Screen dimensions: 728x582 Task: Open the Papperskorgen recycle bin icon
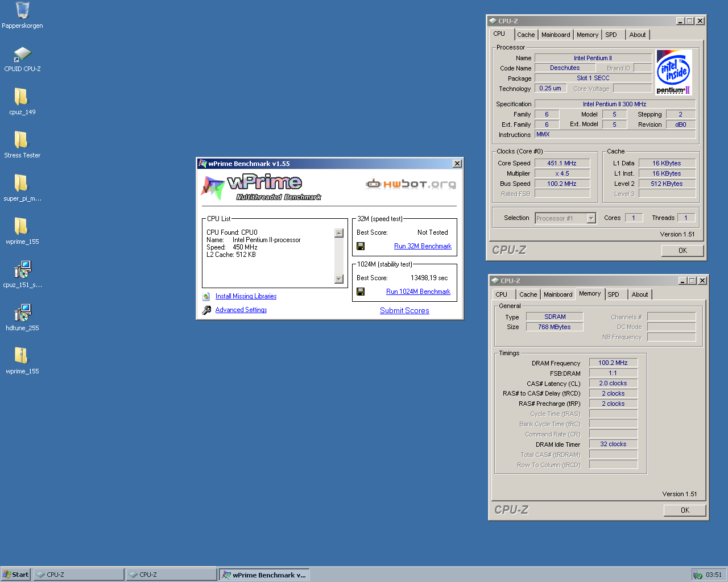(22, 10)
